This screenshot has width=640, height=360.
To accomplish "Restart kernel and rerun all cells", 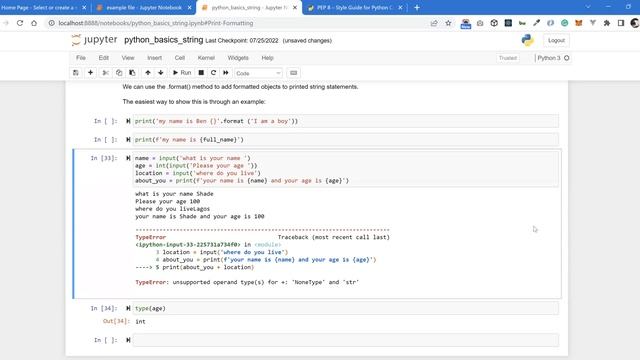I will pos(226,73).
